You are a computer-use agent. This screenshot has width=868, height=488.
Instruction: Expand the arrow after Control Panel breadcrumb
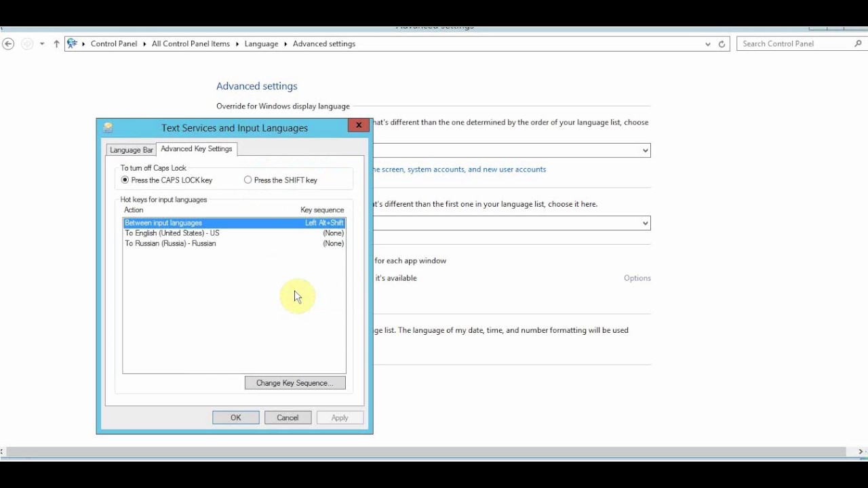[144, 44]
